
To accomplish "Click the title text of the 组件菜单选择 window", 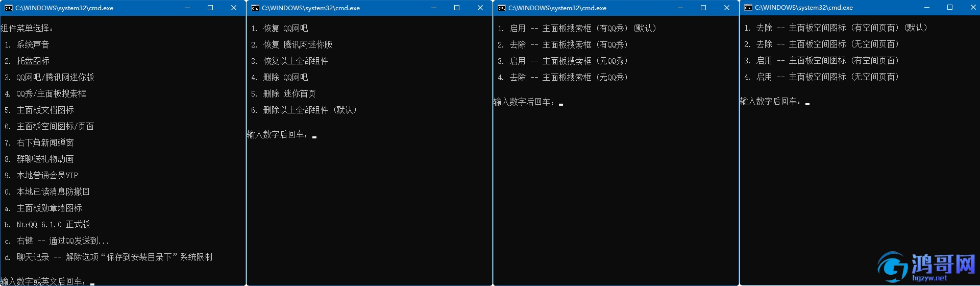I will pos(64,8).
